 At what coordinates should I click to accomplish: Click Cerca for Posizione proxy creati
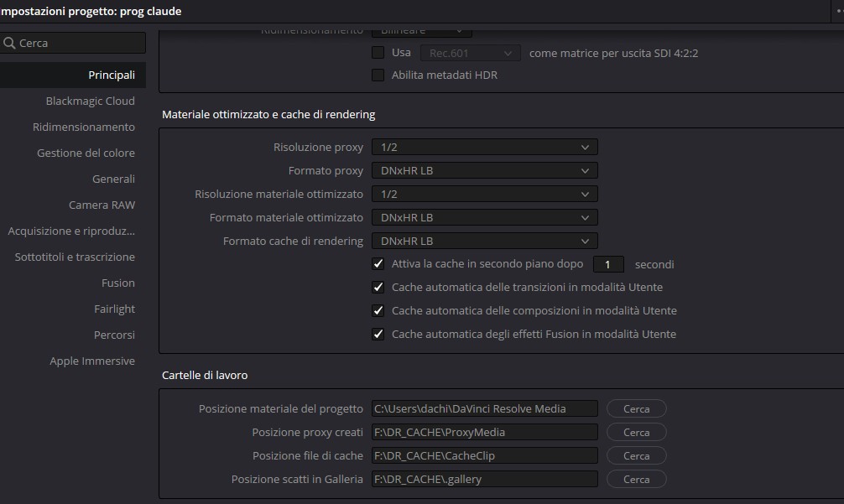(x=636, y=433)
